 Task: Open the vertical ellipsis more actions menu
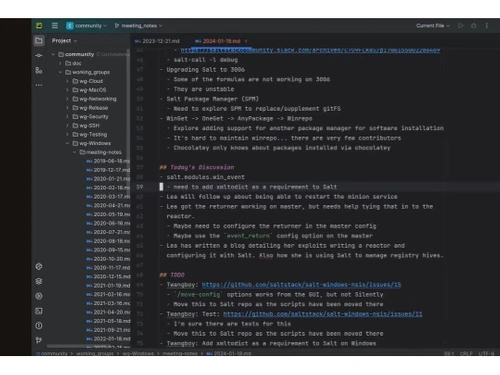[487, 26]
